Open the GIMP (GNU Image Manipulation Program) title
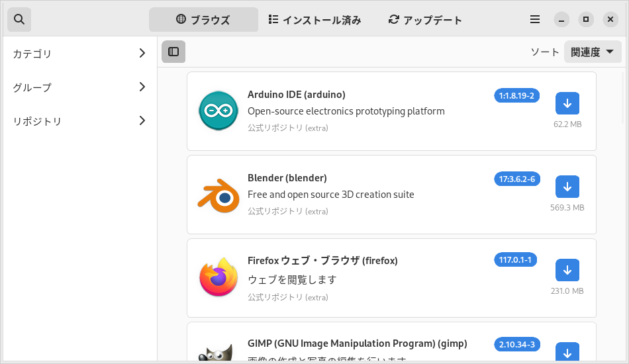This screenshot has width=629, height=364. (x=358, y=343)
